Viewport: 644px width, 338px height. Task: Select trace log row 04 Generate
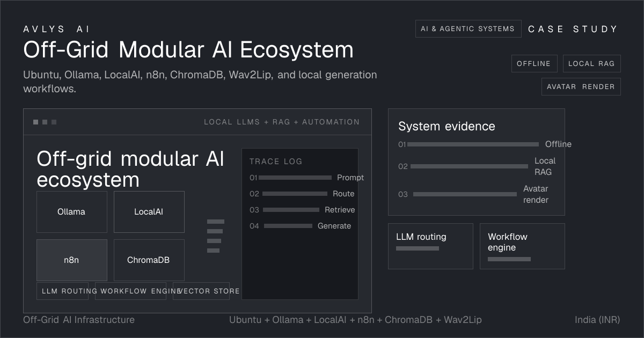point(300,226)
